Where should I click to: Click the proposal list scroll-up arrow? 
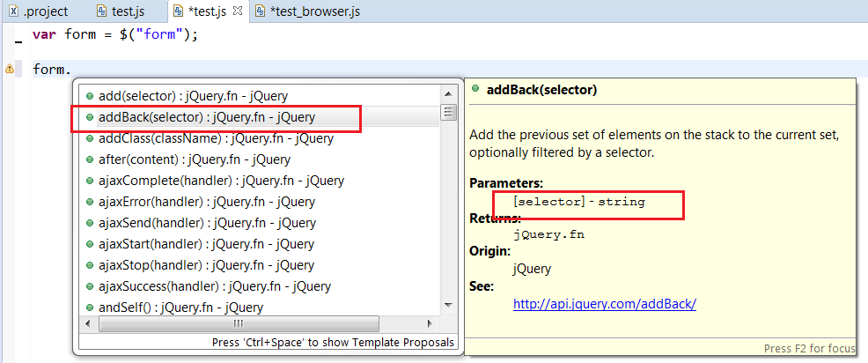[x=449, y=93]
